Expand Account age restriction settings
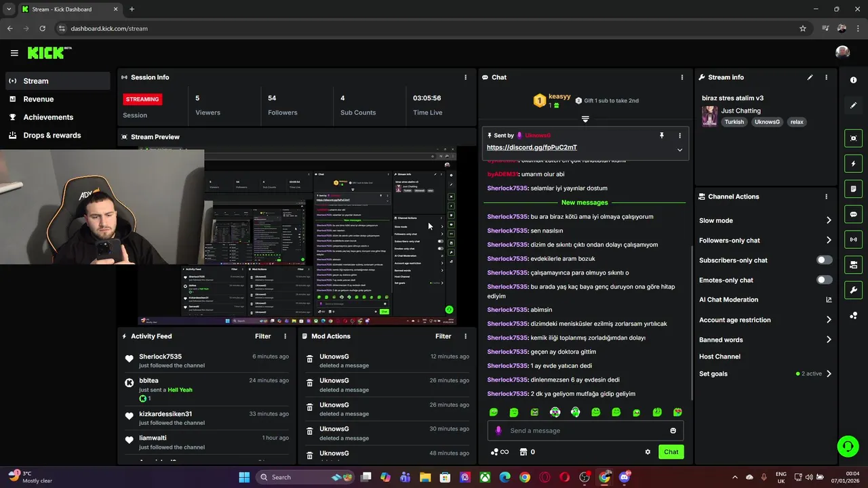The image size is (868, 488). tap(829, 320)
